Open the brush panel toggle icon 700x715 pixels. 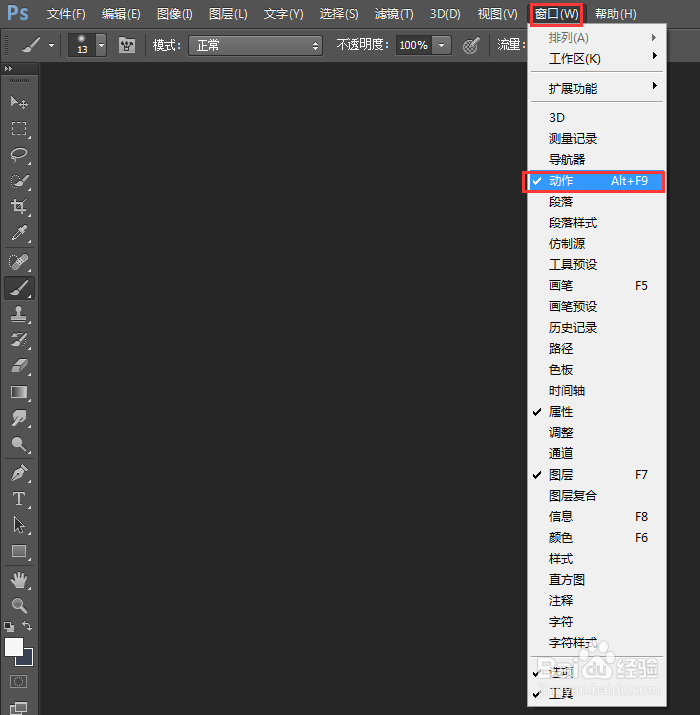(x=127, y=45)
